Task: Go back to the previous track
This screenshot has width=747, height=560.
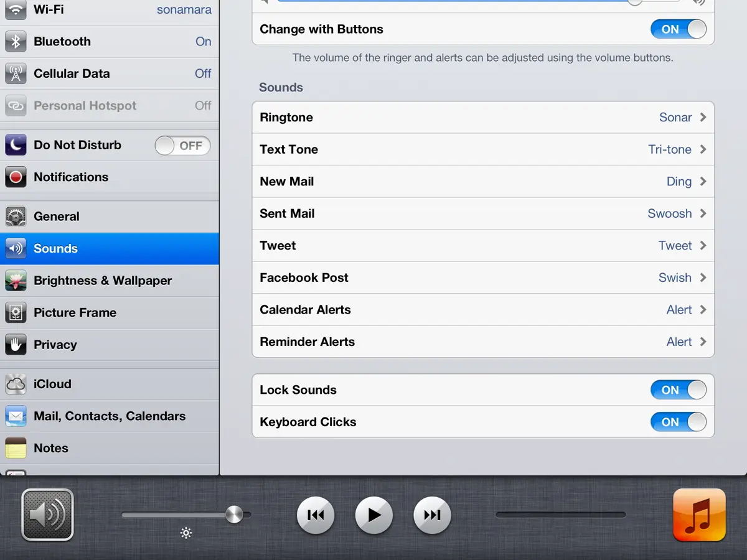Action: [x=316, y=515]
